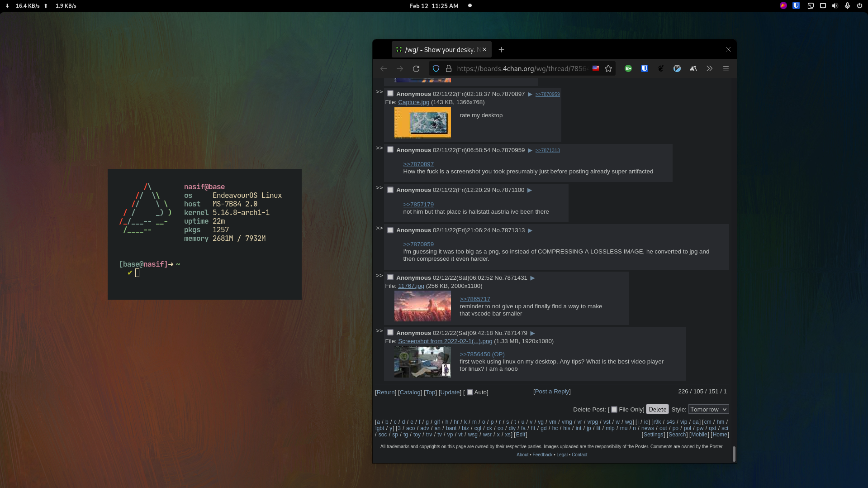
Task: Click the Post a Reply link
Action: pyautogui.click(x=552, y=392)
